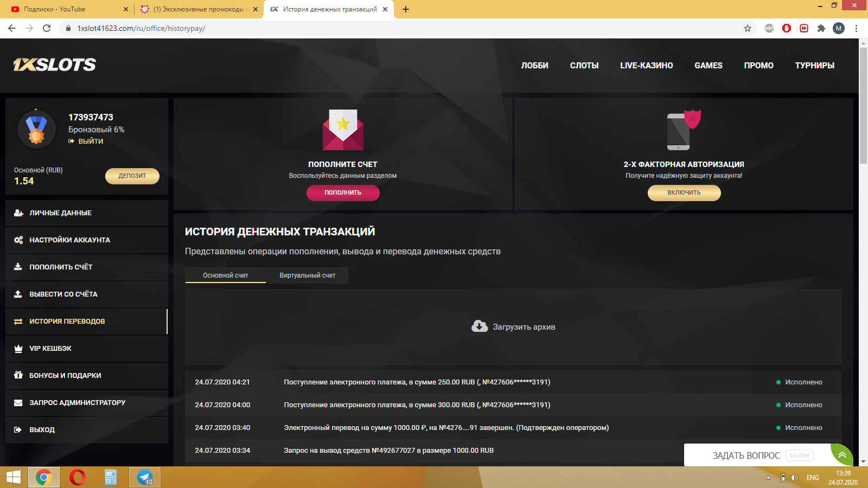Open the Windows Start button

tap(13, 477)
